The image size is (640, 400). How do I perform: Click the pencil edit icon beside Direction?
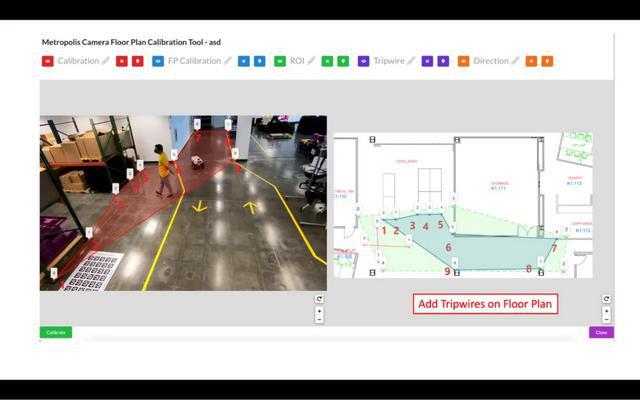(516, 61)
